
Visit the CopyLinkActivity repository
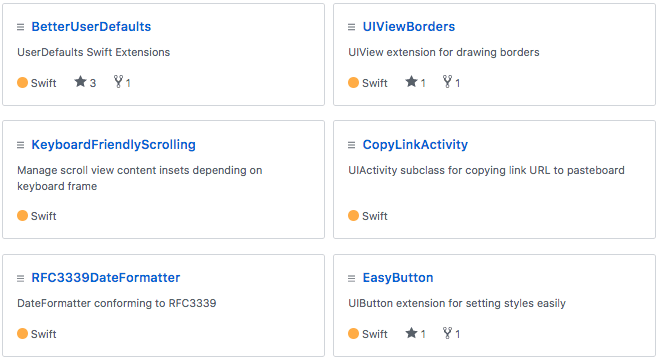coord(415,145)
